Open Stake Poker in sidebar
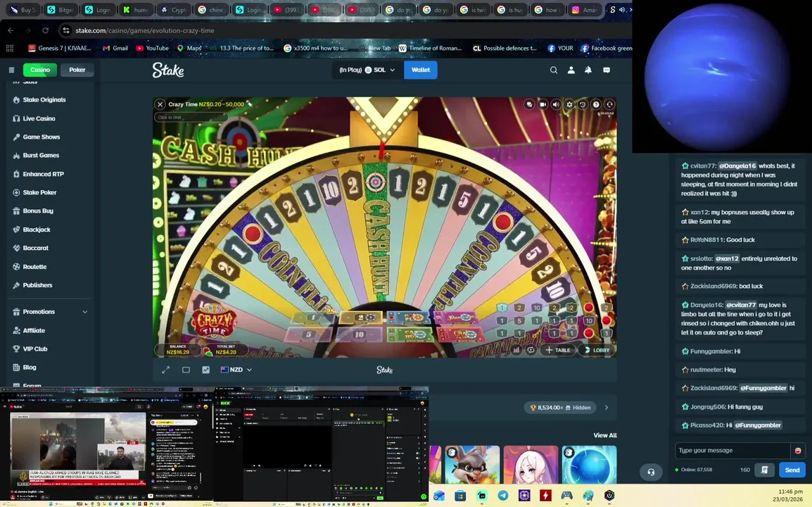This screenshot has height=507, width=812. (x=39, y=192)
